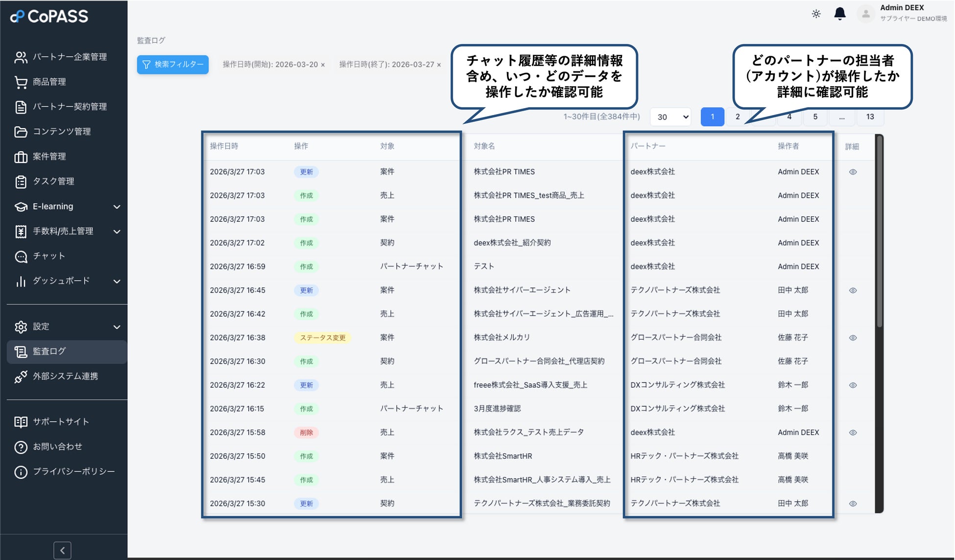
Task: View details eye icon for 削除 row
Action: pyautogui.click(x=853, y=433)
